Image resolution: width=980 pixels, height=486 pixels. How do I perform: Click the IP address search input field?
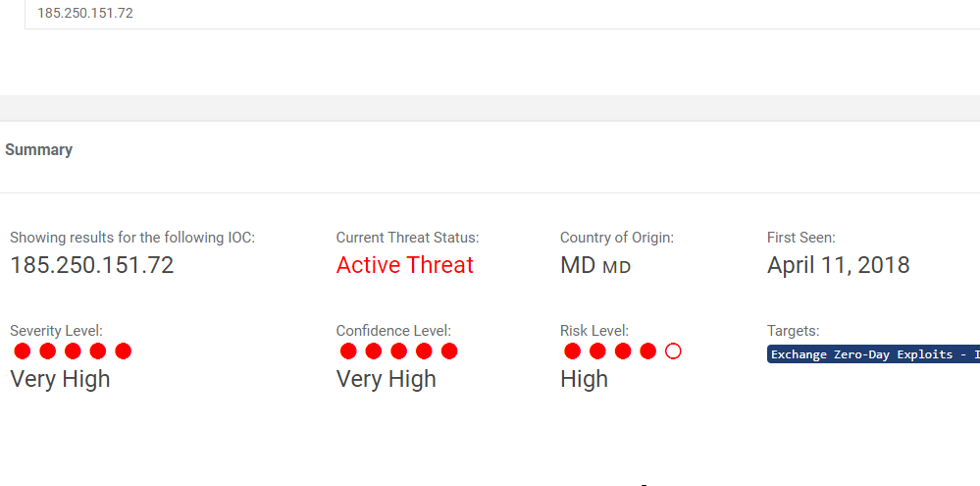[490, 14]
